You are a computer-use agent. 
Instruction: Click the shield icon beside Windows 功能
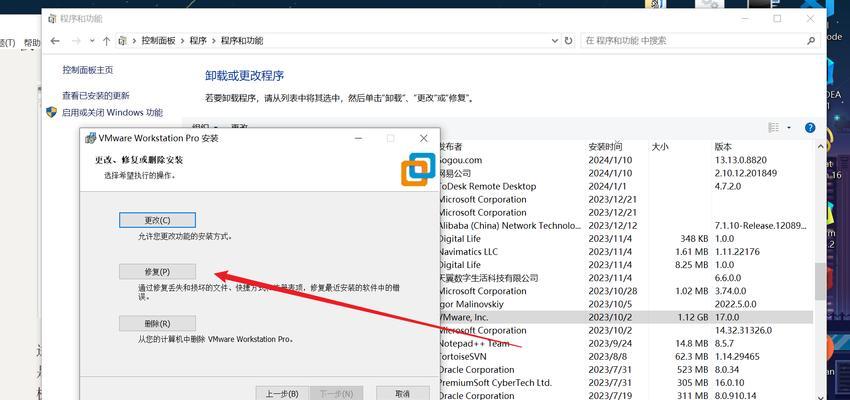[51, 113]
